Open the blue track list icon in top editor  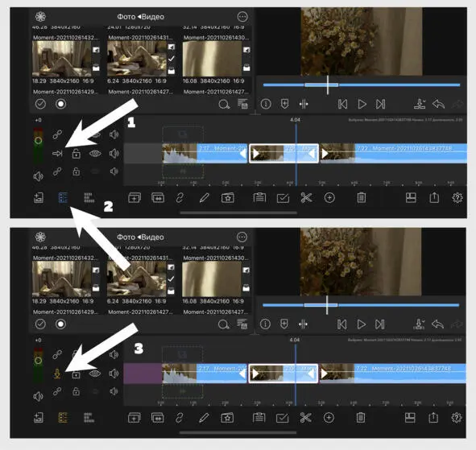[63, 198]
